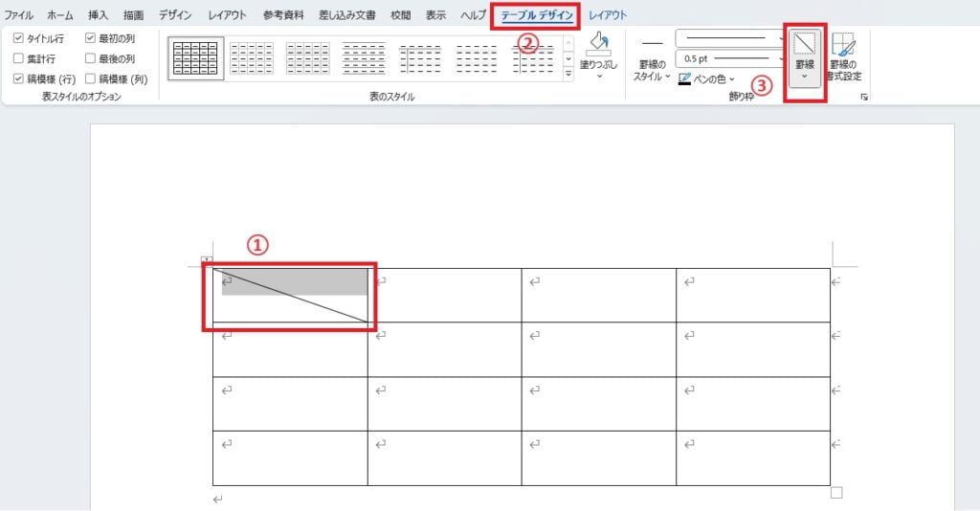The image size is (980, 511).
Task: Switch to the 表示 tab
Action: [435, 15]
